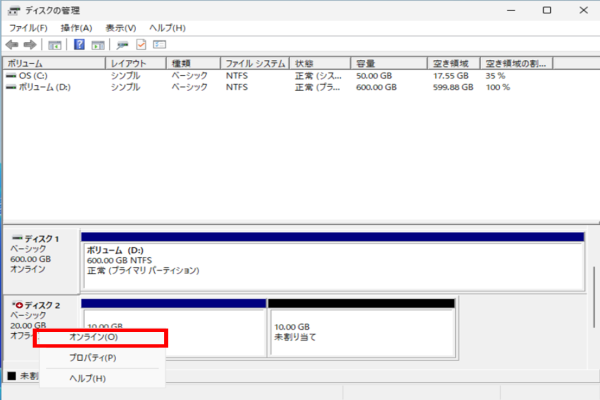Click the checkmark properties toolbar icon
Image resolution: width=600 pixels, height=400 pixels.
(x=141, y=45)
